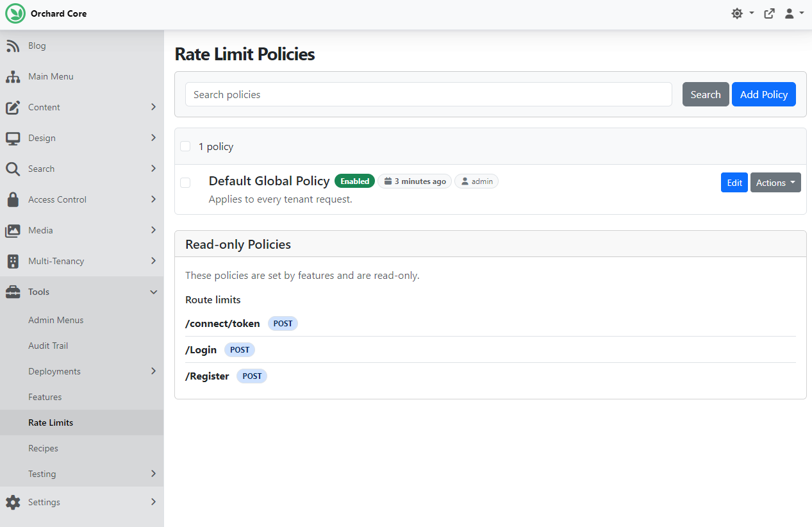Open the theme switcher sun icon
Screen dimensions: 812x527
point(737,13)
